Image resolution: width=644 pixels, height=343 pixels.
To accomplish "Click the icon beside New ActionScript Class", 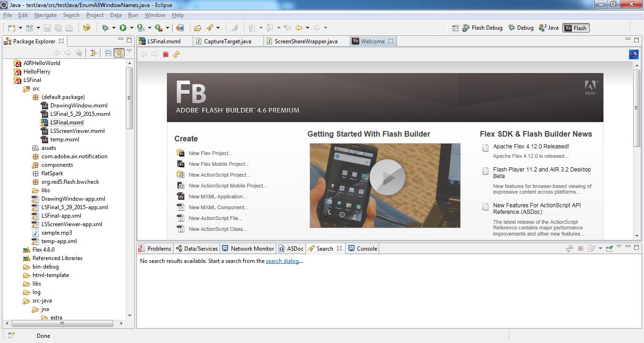I will (x=181, y=229).
